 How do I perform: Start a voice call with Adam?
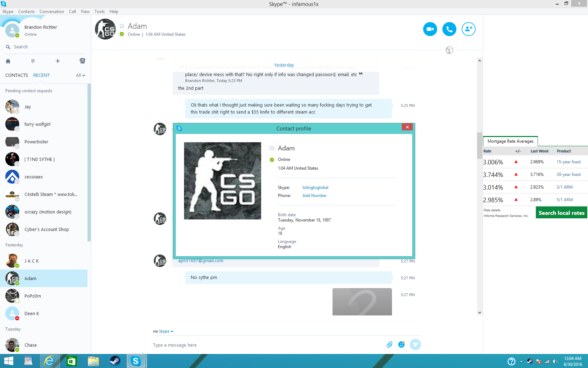[449, 29]
